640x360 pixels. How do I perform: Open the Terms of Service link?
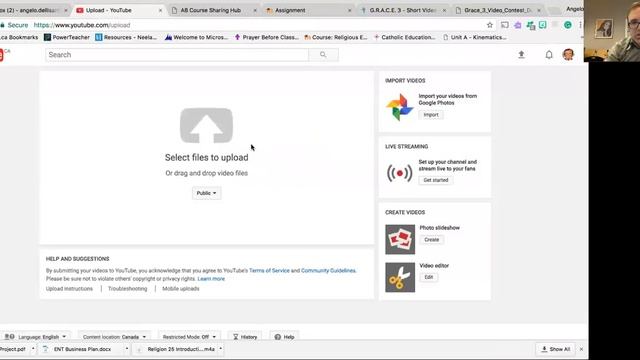(x=269, y=271)
